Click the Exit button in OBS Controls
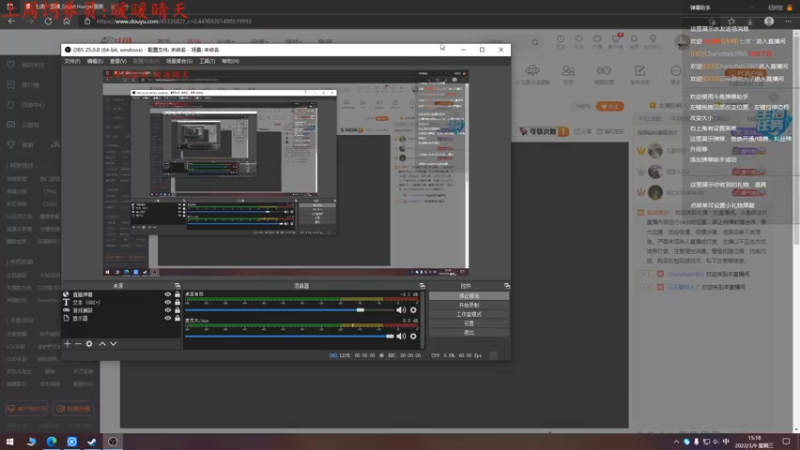 469,333
